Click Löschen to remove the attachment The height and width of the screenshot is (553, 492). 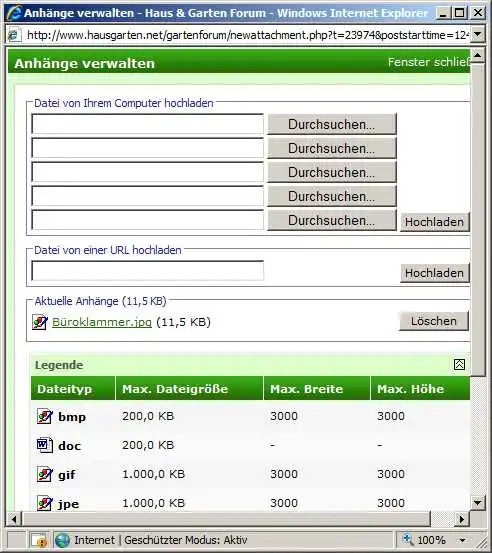point(434,321)
